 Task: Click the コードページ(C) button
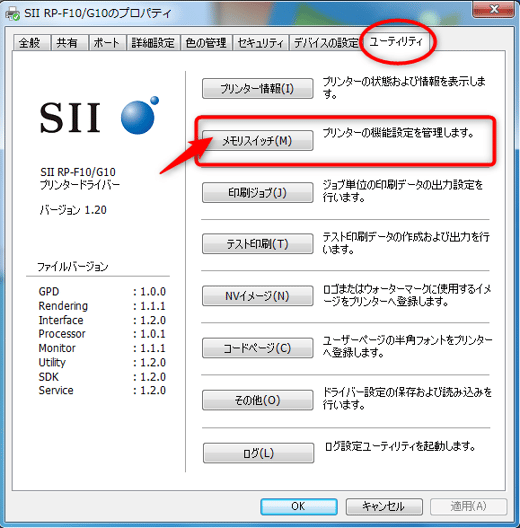(258, 348)
